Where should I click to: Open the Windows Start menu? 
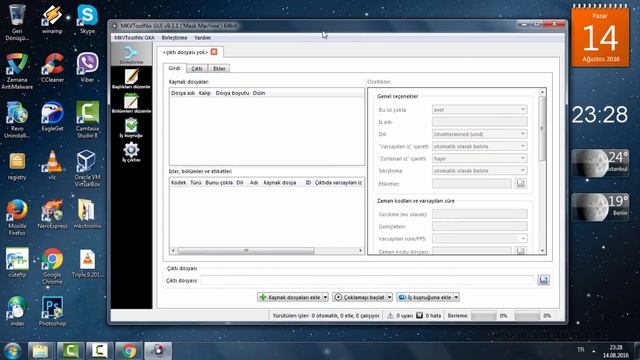[x=13, y=351]
